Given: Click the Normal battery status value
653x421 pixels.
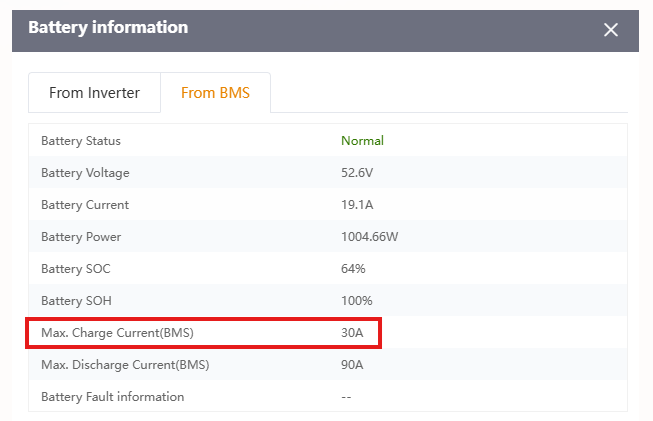Looking at the screenshot, I should tap(362, 141).
